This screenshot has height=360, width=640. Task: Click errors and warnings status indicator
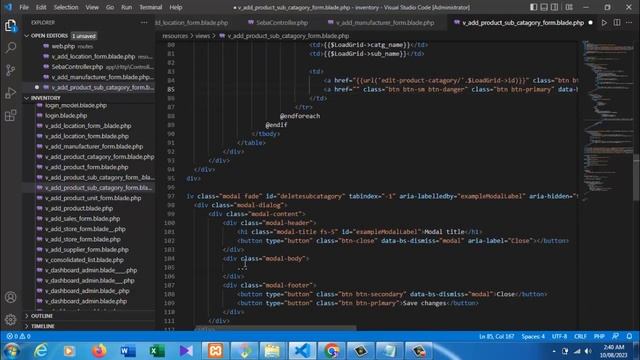19,336
